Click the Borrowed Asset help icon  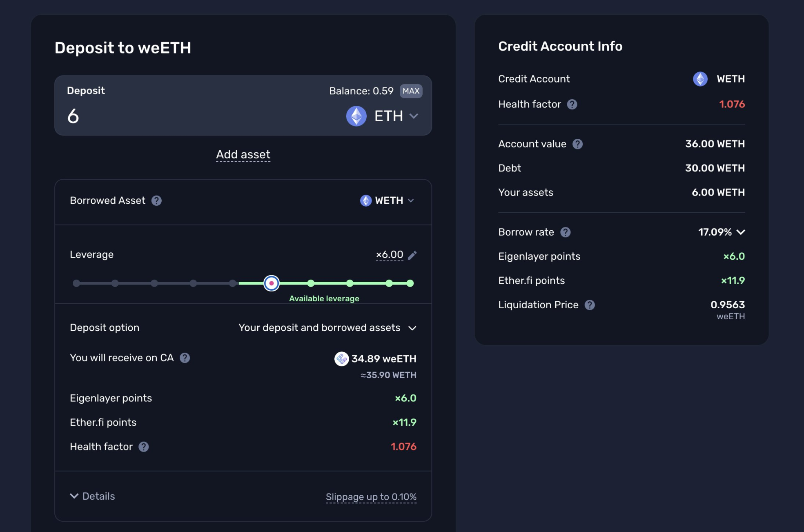pos(156,200)
